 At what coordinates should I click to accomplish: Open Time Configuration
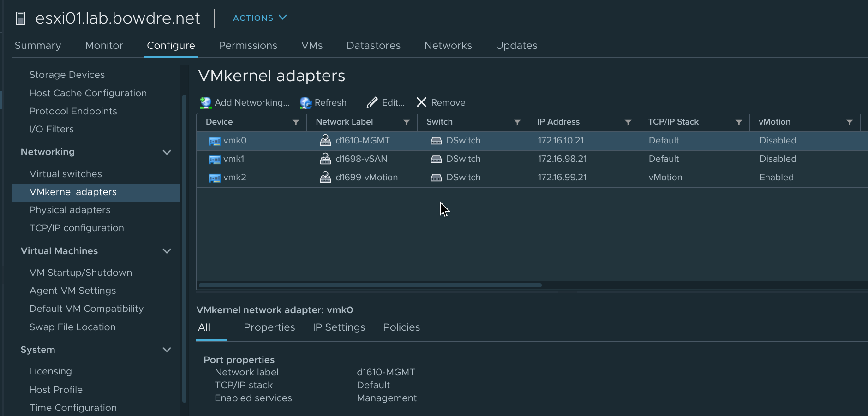[73, 408]
